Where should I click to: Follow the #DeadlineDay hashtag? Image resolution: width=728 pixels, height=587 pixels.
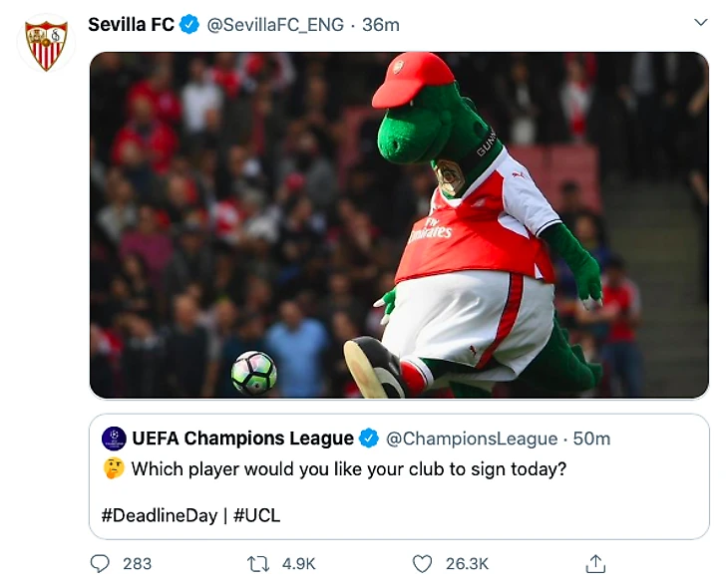tap(160, 515)
